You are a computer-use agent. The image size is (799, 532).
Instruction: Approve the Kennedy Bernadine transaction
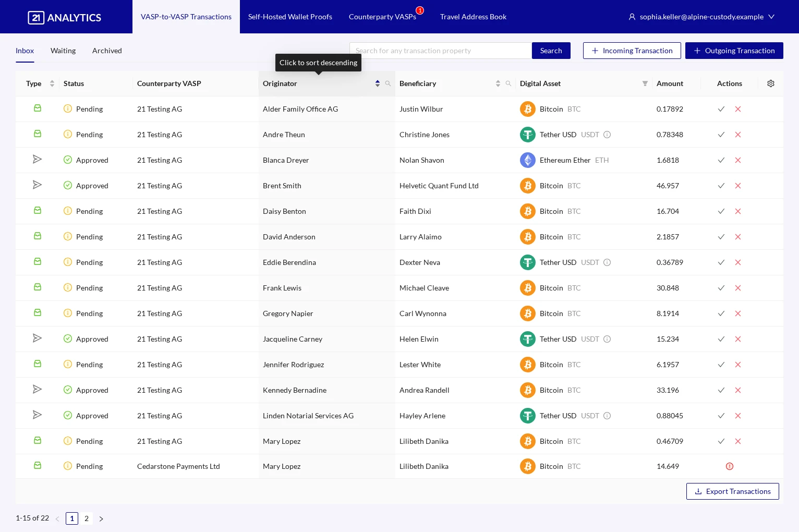(721, 390)
